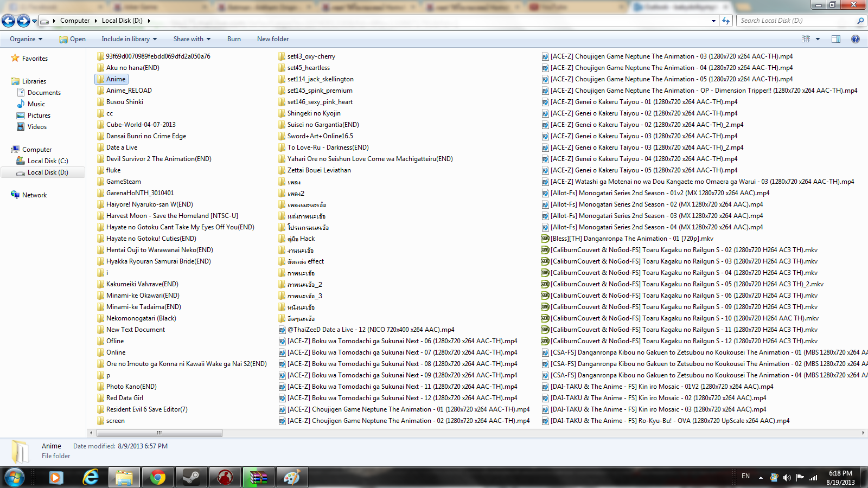Open the Documents library
The width and height of the screenshot is (868, 488).
click(x=44, y=93)
